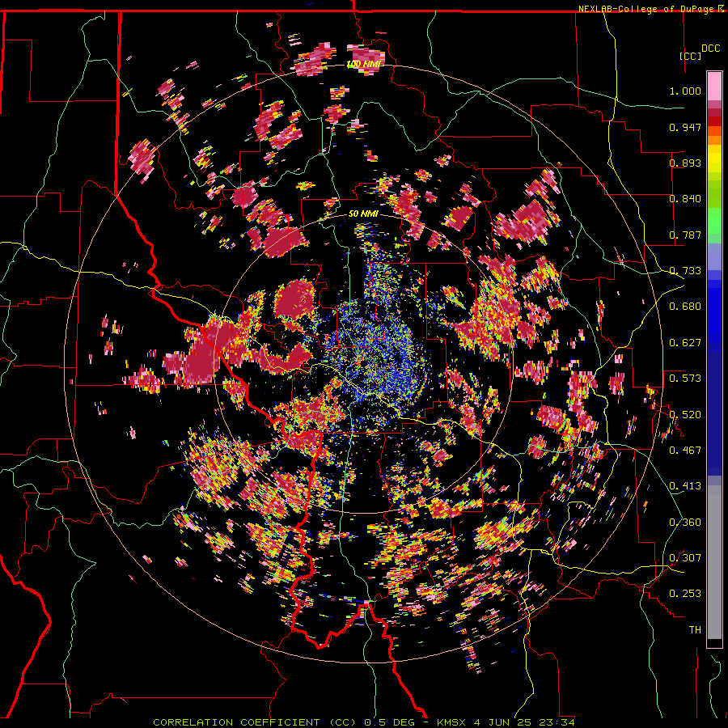Select the 0.573 scale value
Viewport: 728px width, 728px height.
coord(685,379)
